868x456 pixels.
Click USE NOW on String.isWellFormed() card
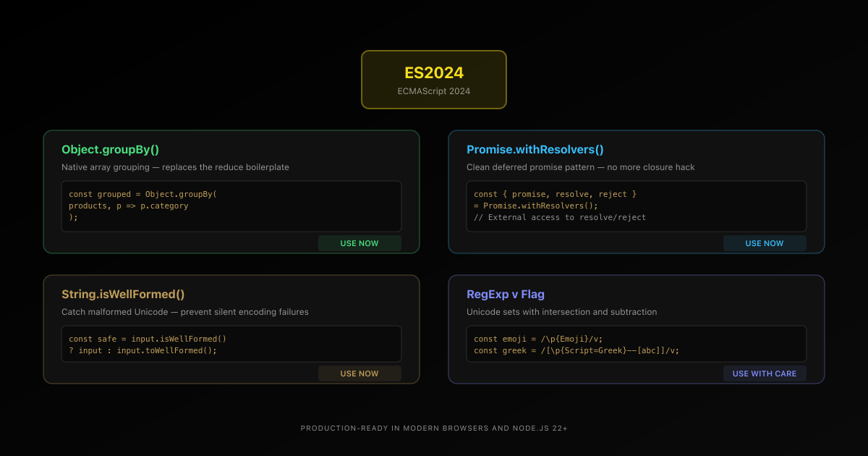tap(359, 373)
